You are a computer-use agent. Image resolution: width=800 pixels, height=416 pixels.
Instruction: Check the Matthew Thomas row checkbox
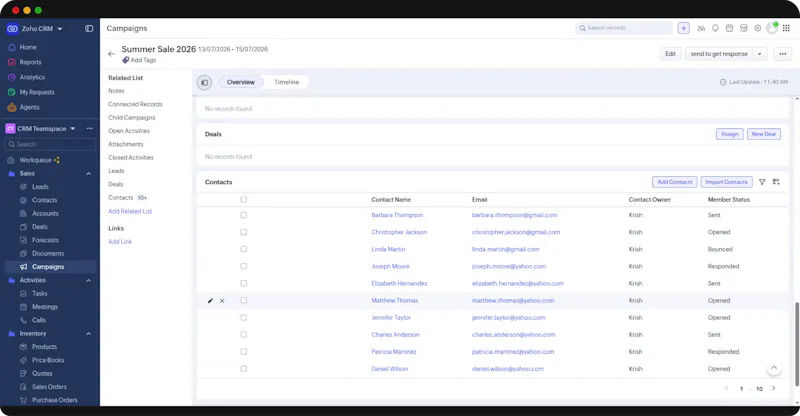243,301
